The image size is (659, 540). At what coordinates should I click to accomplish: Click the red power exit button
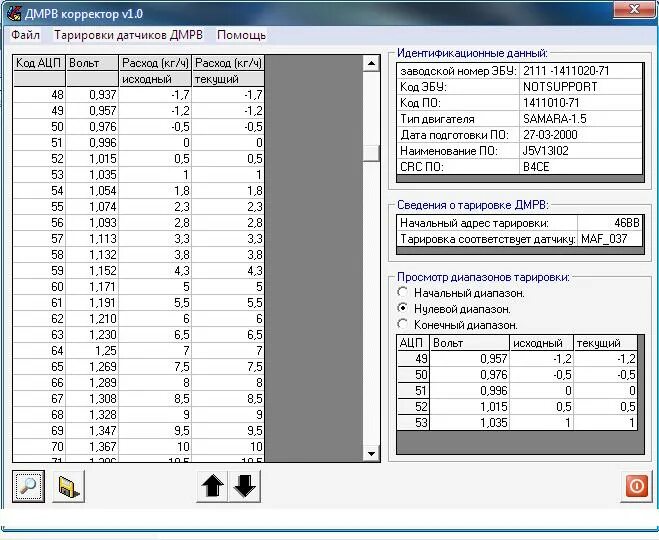636,486
